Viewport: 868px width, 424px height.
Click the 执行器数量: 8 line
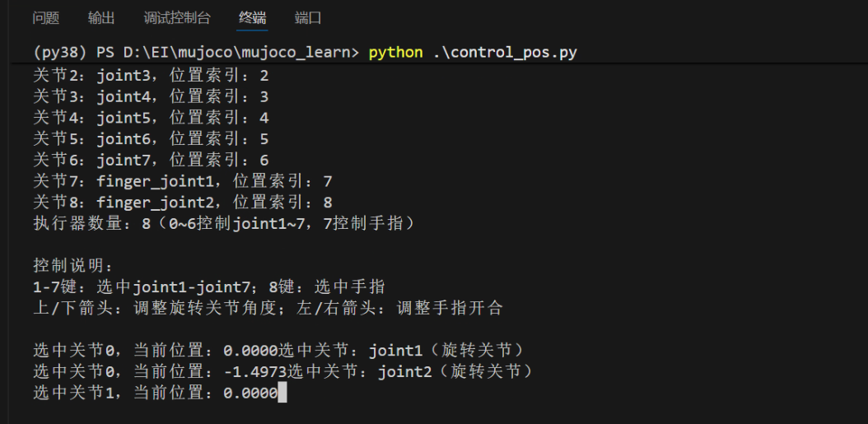pyautogui.click(x=224, y=224)
